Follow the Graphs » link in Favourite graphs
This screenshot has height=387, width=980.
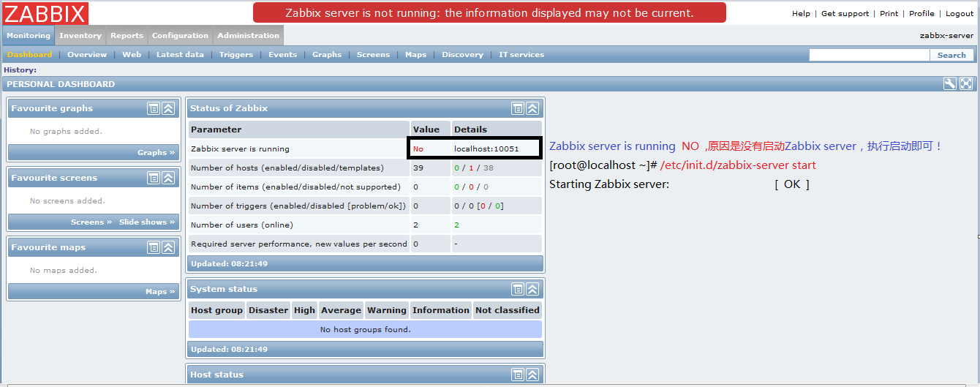pos(156,152)
